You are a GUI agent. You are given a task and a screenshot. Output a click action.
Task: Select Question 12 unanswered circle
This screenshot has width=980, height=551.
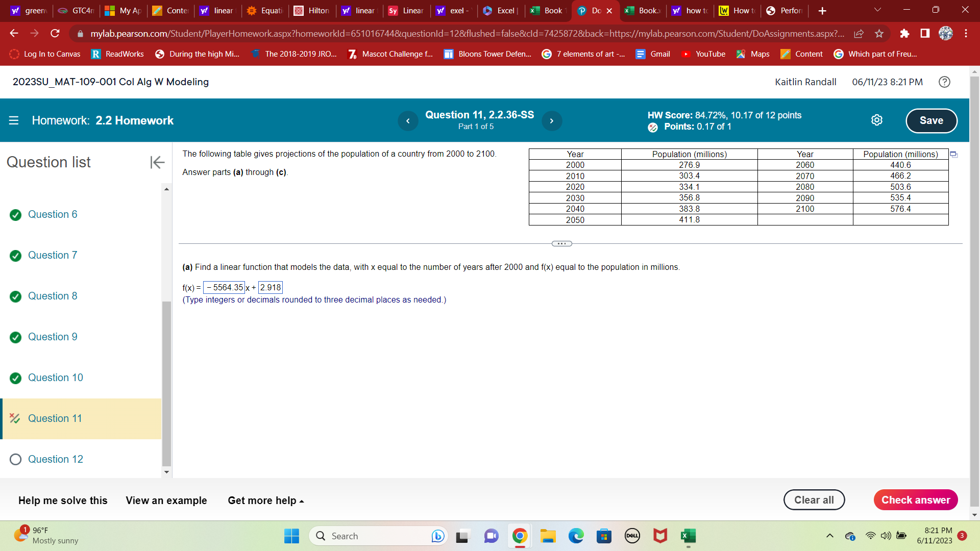tap(16, 460)
